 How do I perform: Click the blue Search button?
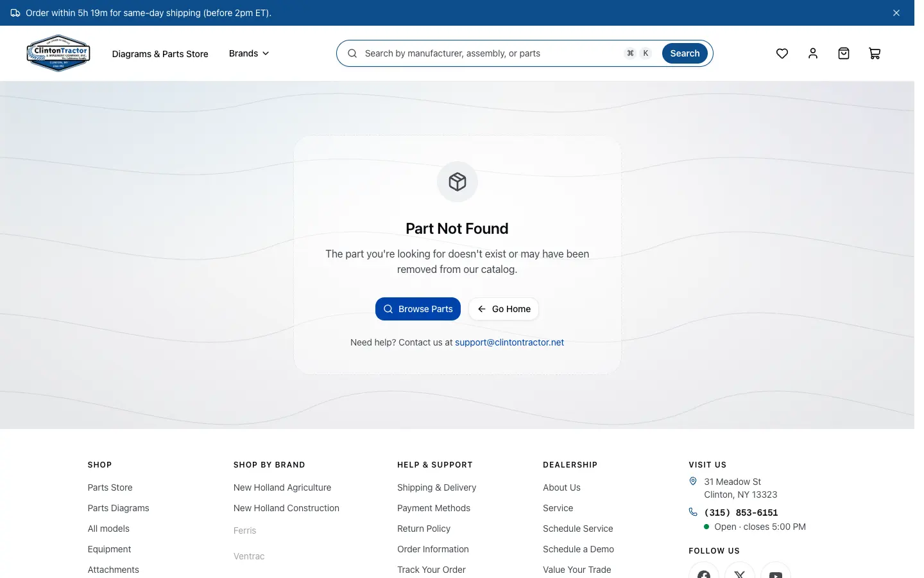pos(685,53)
